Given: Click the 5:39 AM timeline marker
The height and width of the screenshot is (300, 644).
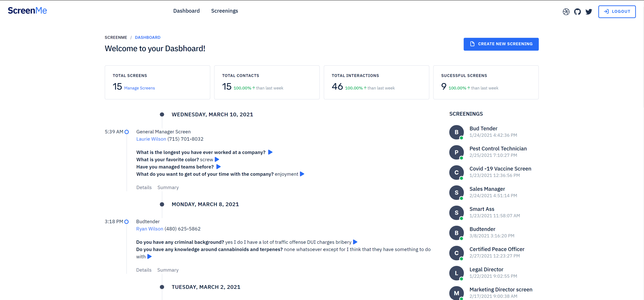Looking at the screenshot, I should click(127, 132).
